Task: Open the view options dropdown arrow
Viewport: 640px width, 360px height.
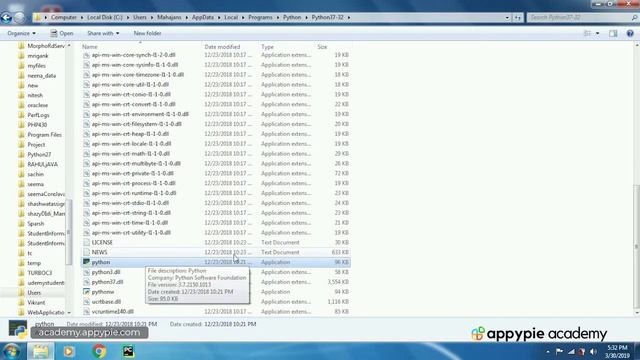Action: coord(598,33)
